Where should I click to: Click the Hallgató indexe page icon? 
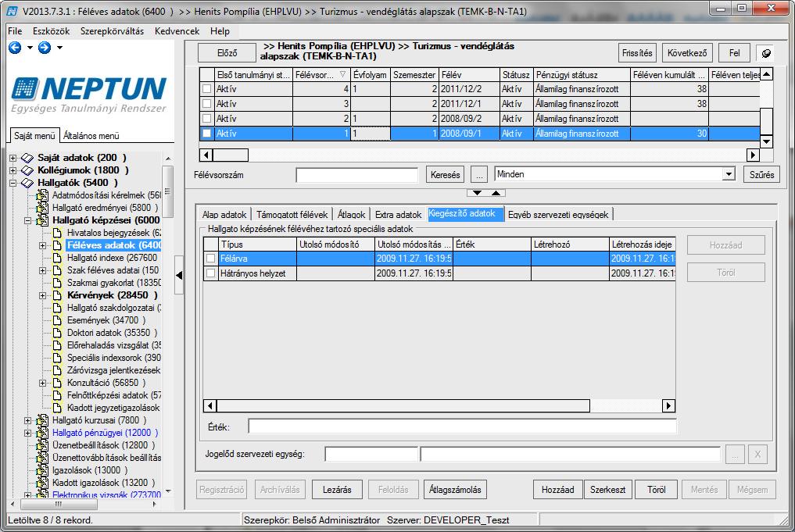[x=57, y=258]
